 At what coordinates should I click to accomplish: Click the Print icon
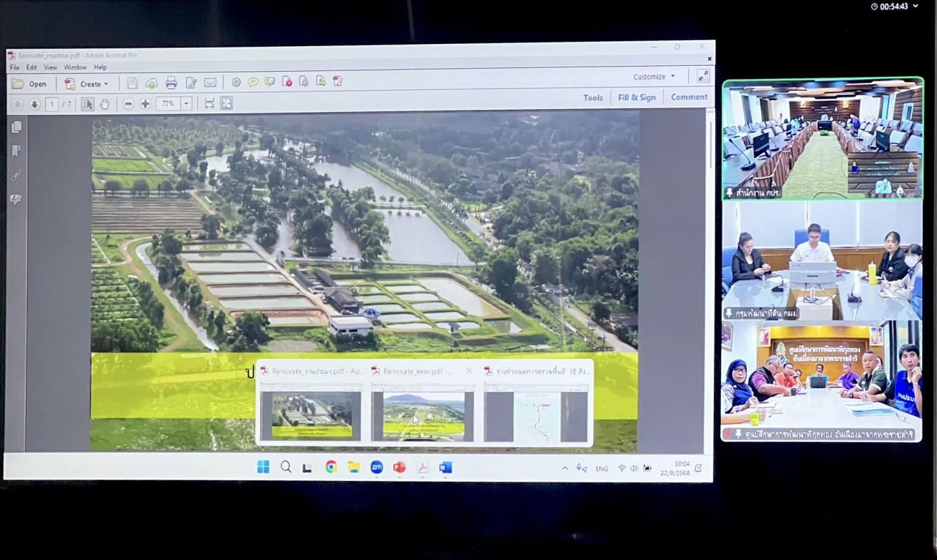[172, 82]
